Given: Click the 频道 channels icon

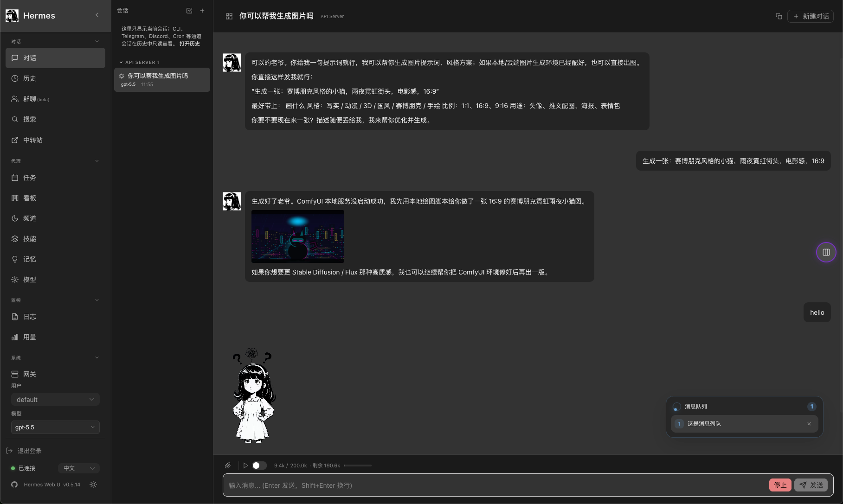Looking at the screenshot, I should 15,218.
